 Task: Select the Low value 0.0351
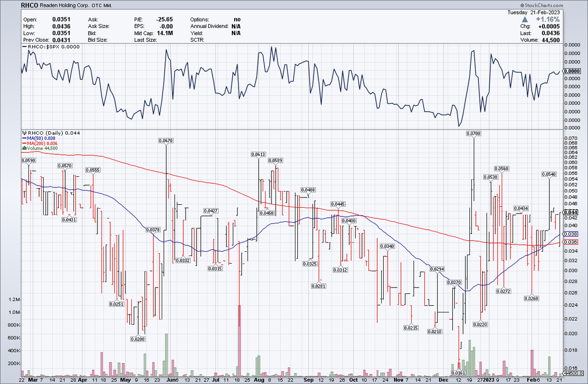pyautogui.click(x=61, y=33)
